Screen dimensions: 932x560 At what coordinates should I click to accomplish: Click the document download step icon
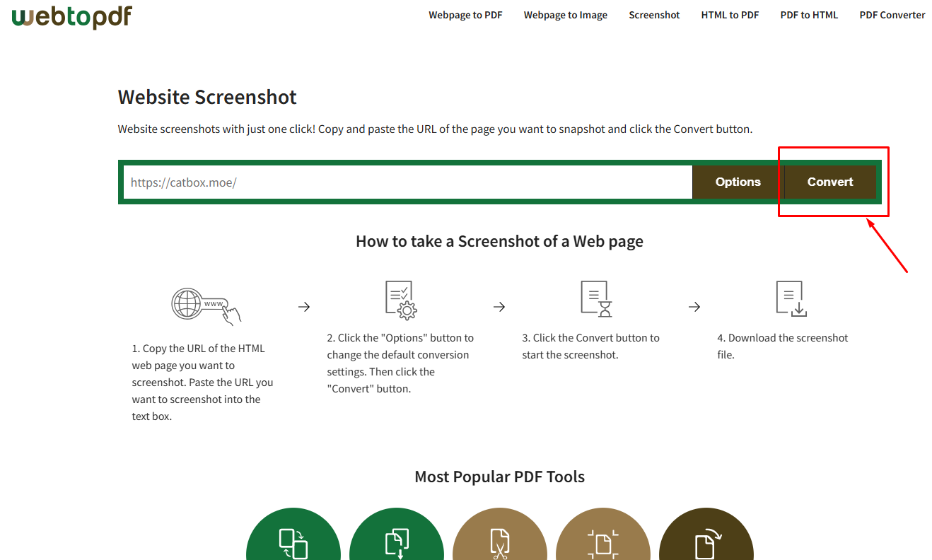coord(791,298)
